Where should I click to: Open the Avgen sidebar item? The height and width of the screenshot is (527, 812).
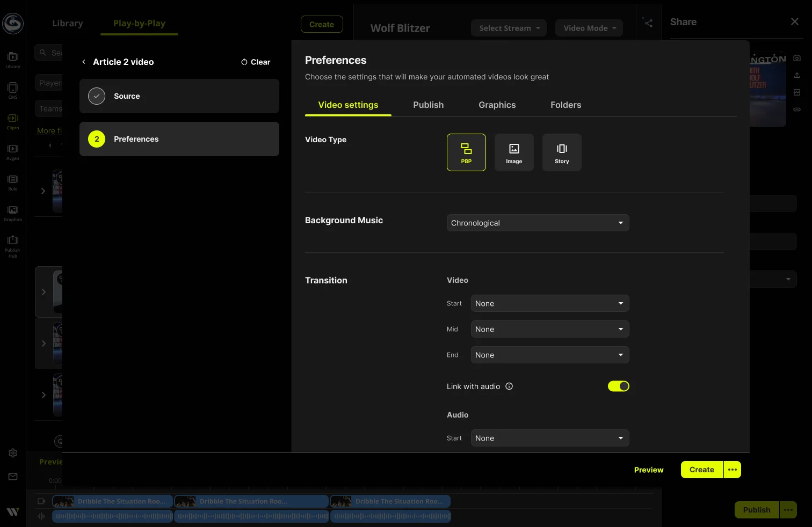(x=13, y=151)
